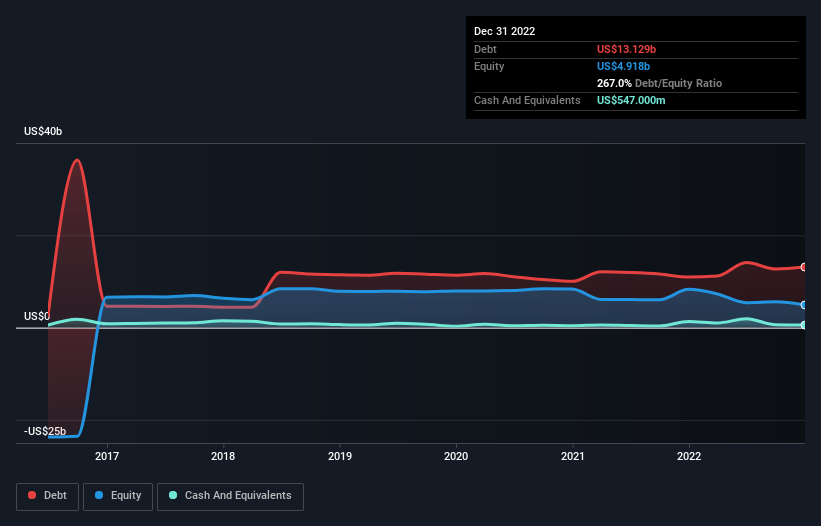Toggle the Debt series legend button

pyautogui.click(x=48, y=496)
